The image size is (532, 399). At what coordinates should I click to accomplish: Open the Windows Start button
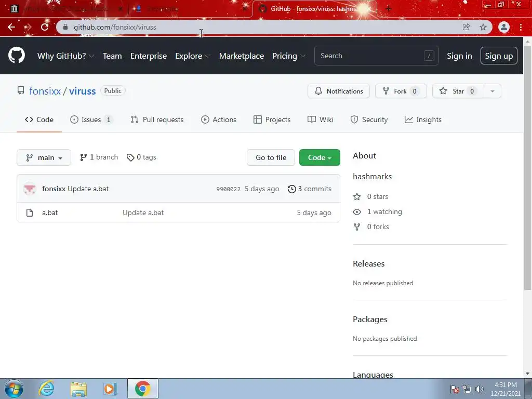coord(14,389)
